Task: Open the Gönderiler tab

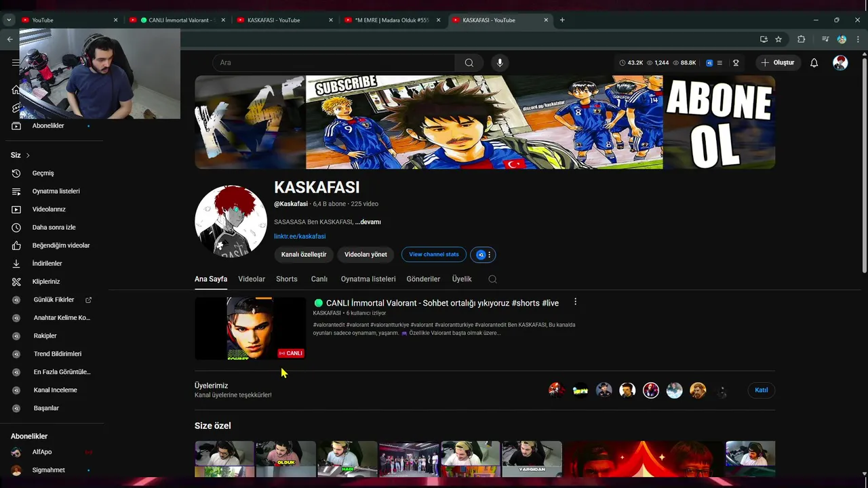Action: [x=423, y=279]
